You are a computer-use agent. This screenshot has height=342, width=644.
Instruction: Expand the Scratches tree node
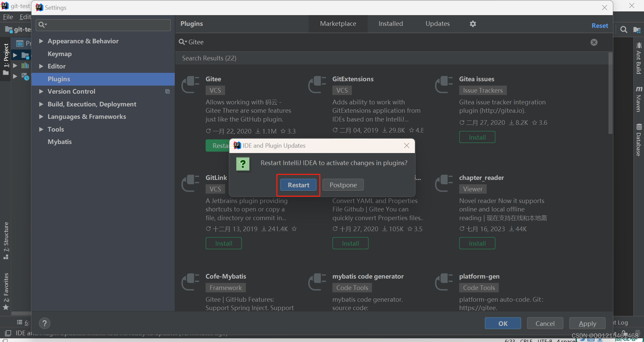pyautogui.click(x=15, y=76)
